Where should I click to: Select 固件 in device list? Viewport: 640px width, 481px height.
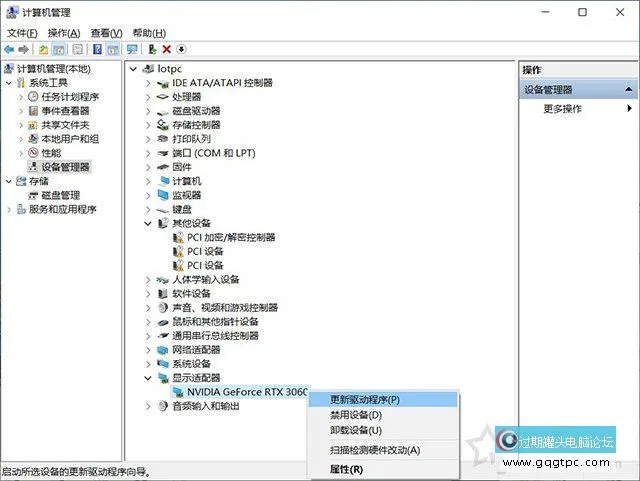point(182,167)
